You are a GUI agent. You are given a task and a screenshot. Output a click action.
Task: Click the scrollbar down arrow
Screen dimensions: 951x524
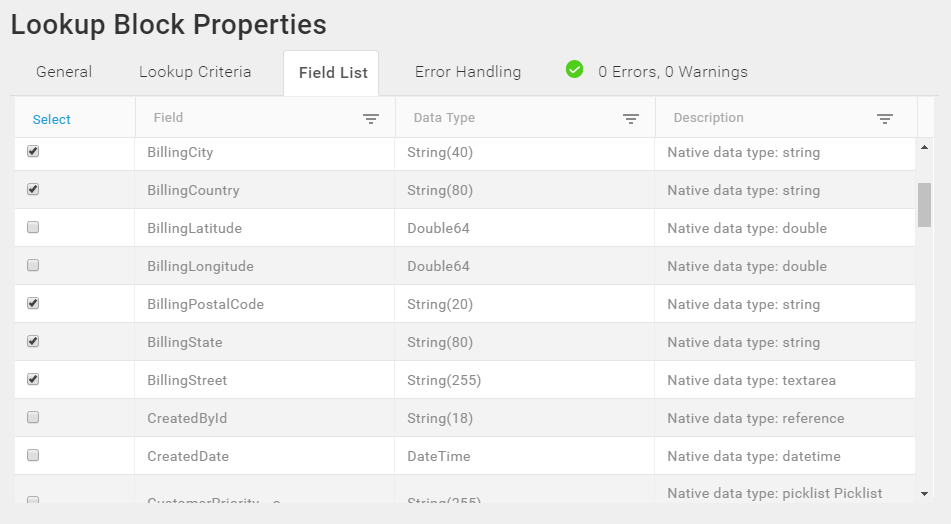pos(924,494)
